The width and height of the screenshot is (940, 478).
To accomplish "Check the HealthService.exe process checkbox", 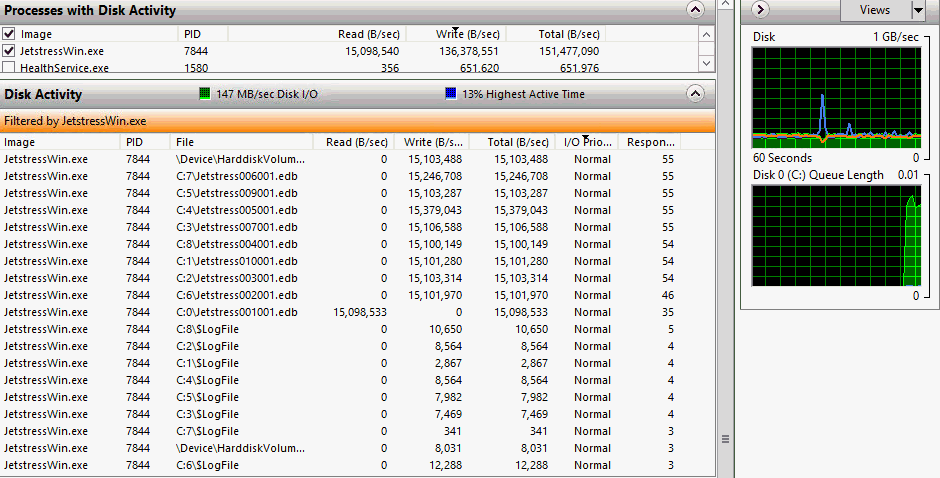I will tap(9, 67).
